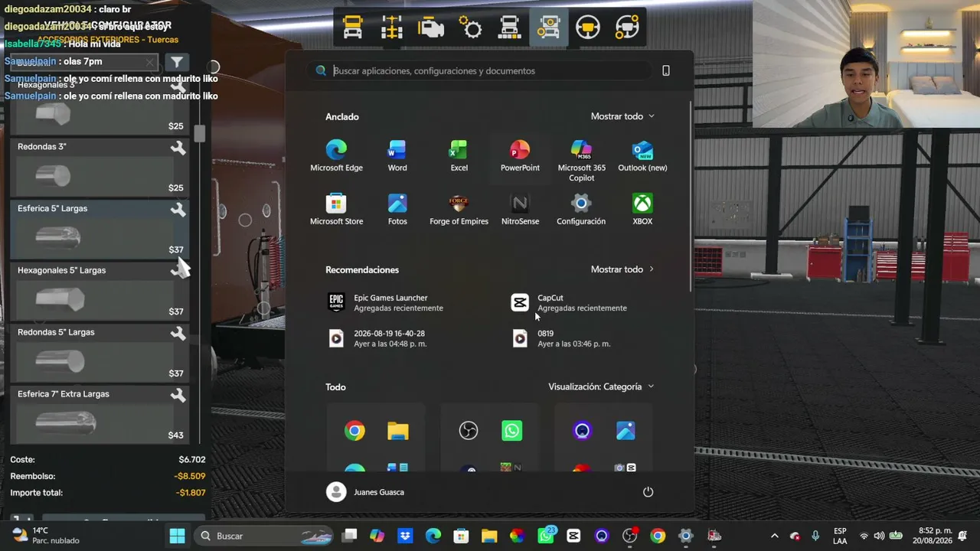The width and height of the screenshot is (980, 551).
Task: Click the "-$8.509" refund value
Action: 189,476
